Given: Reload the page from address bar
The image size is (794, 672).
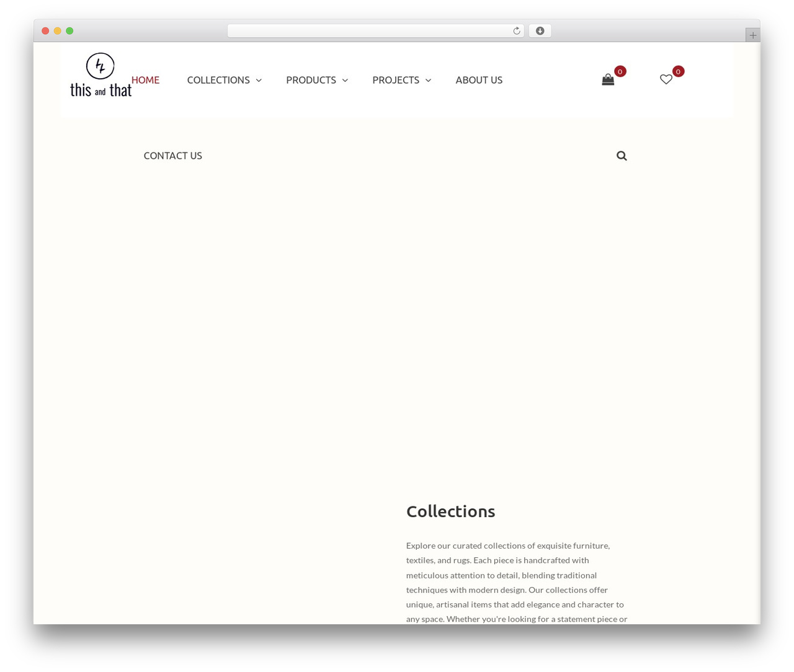Looking at the screenshot, I should (x=517, y=31).
